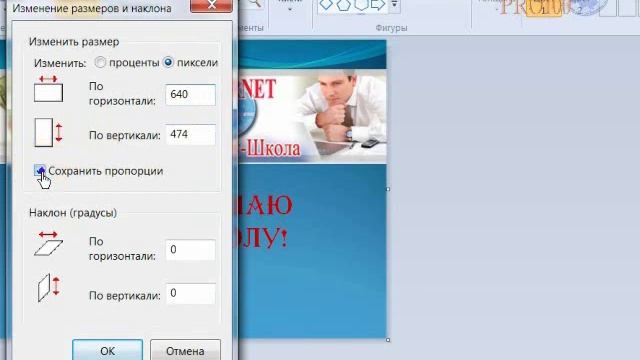Image resolution: width=640 pixels, height=360 pixels.
Task: Click the skew horizontal degrees field
Action: (191, 250)
